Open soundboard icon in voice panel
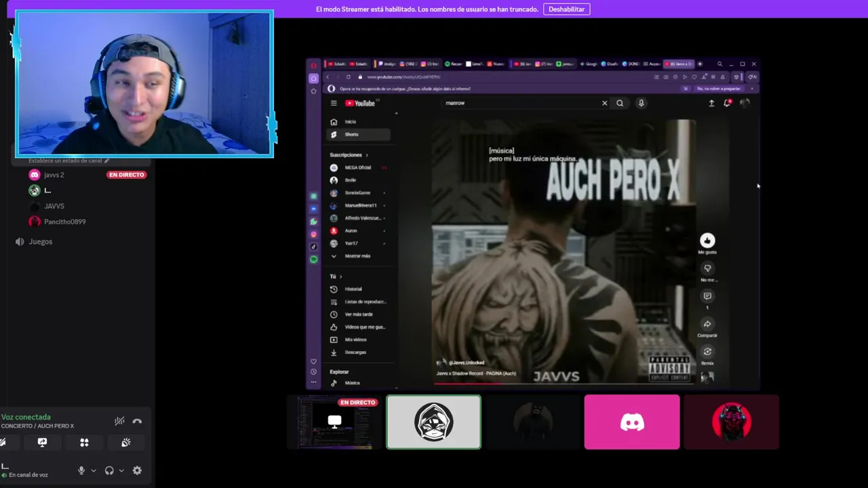 126,443
